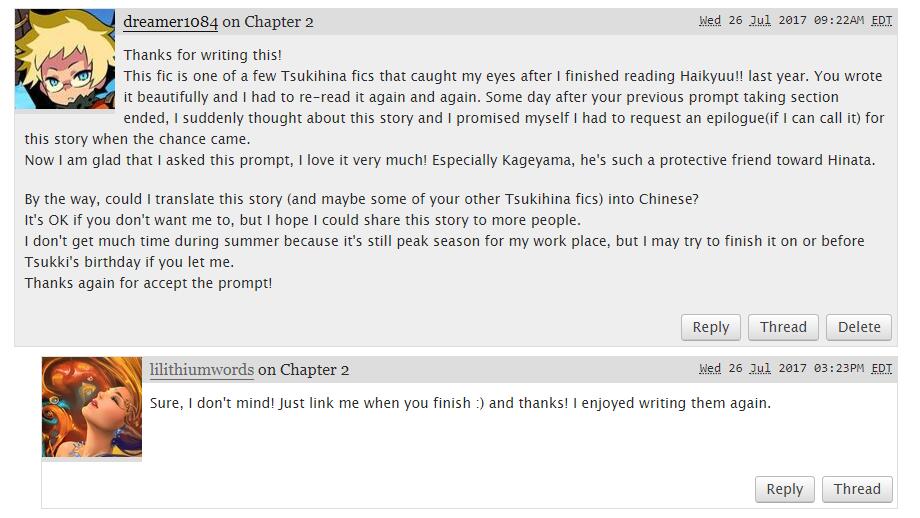
Task: Click 'Chapter 2' text beside lilithiumwords
Action: click(314, 369)
